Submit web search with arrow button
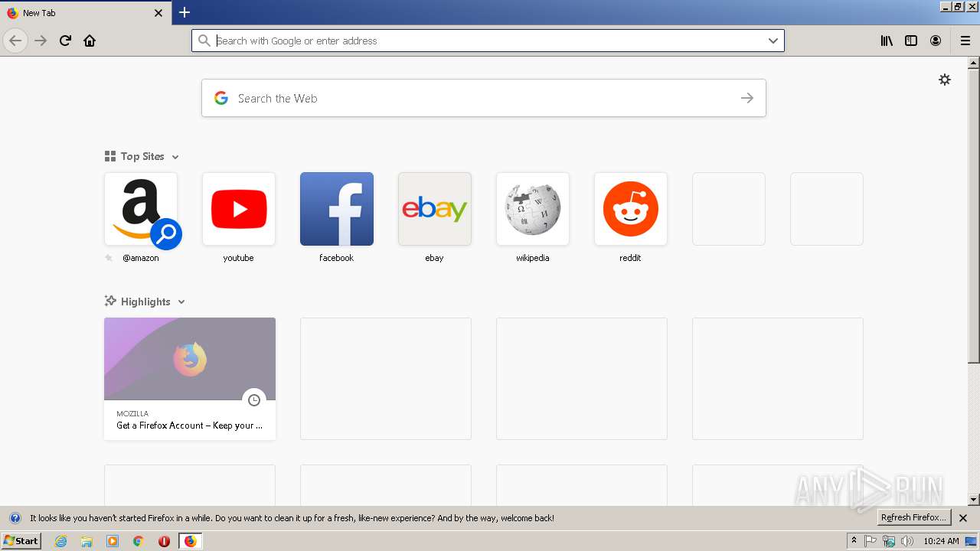Image resolution: width=980 pixels, height=551 pixels. (747, 98)
